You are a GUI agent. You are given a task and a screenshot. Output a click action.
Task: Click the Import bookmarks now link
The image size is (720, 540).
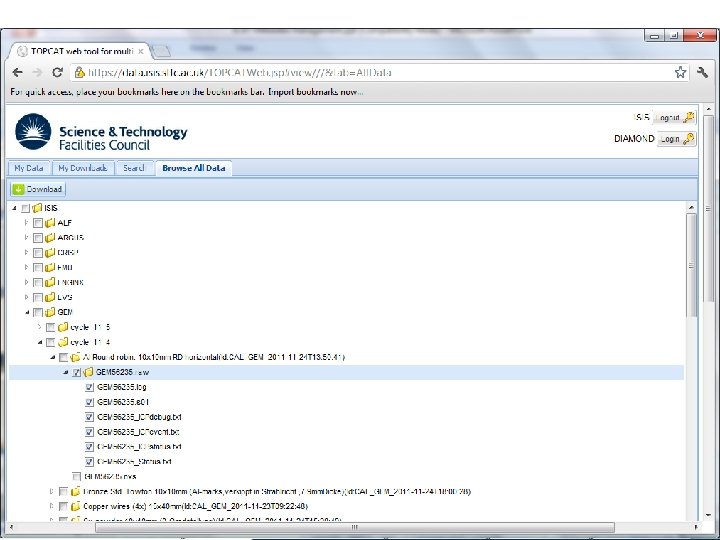pyautogui.click(x=315, y=92)
